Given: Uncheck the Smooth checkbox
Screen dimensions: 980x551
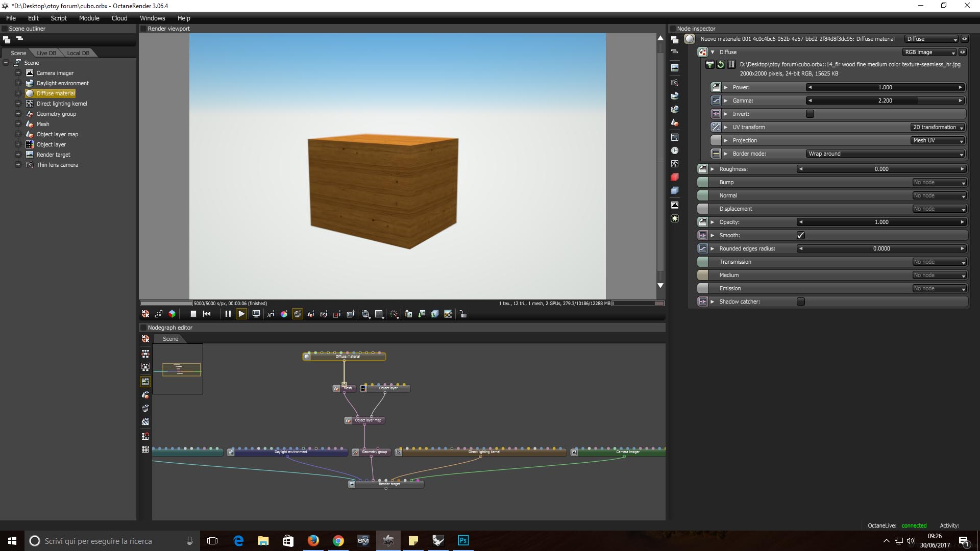Looking at the screenshot, I should (x=800, y=235).
